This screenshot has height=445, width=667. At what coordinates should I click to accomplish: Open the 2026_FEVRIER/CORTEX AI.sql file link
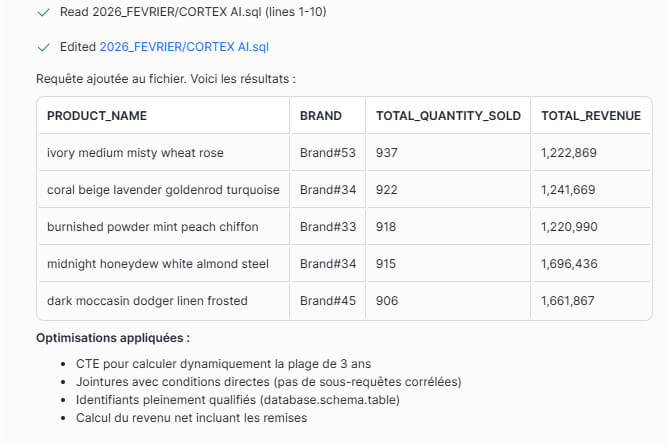tap(183, 47)
